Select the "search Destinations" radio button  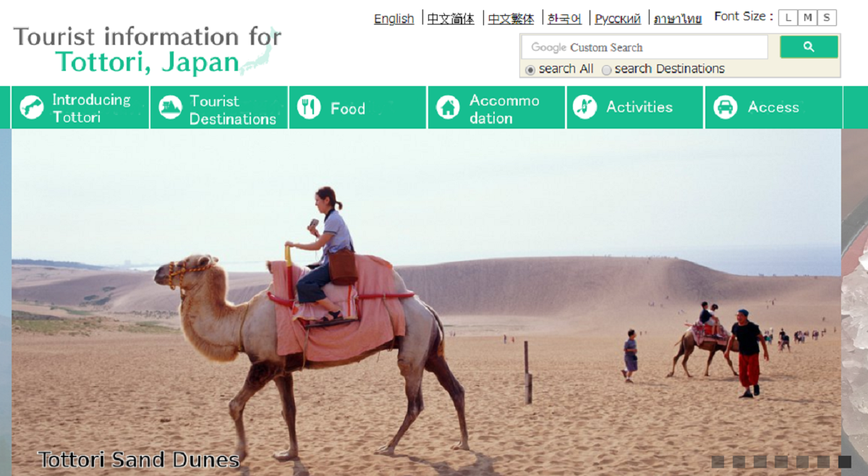[606, 69]
